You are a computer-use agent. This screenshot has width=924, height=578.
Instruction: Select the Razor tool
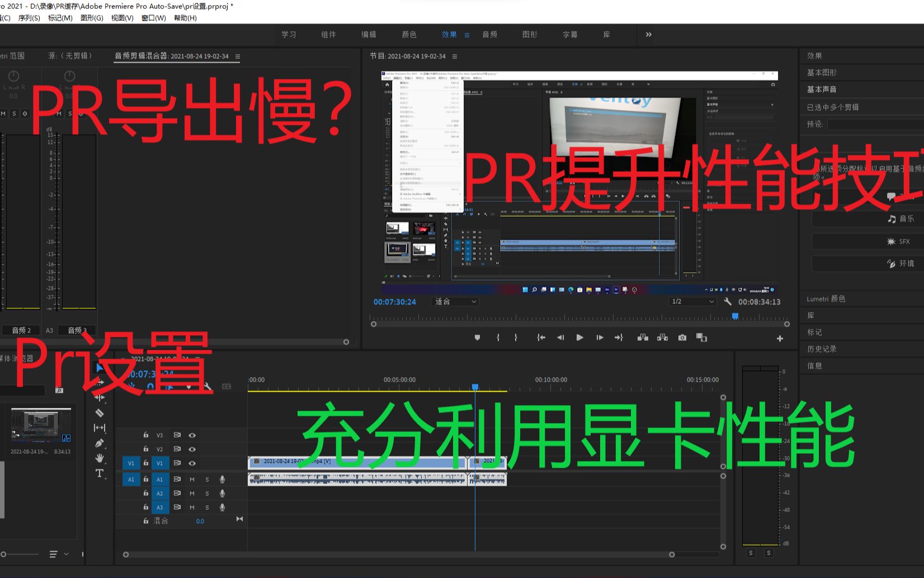point(100,413)
